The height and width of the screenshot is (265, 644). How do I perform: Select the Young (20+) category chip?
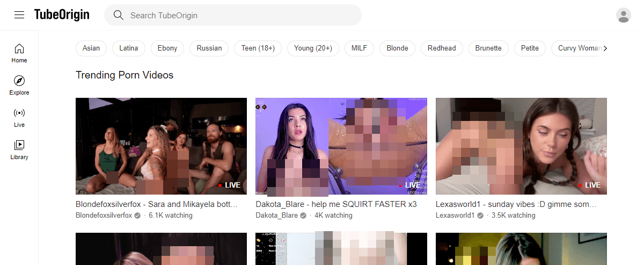[x=313, y=48]
